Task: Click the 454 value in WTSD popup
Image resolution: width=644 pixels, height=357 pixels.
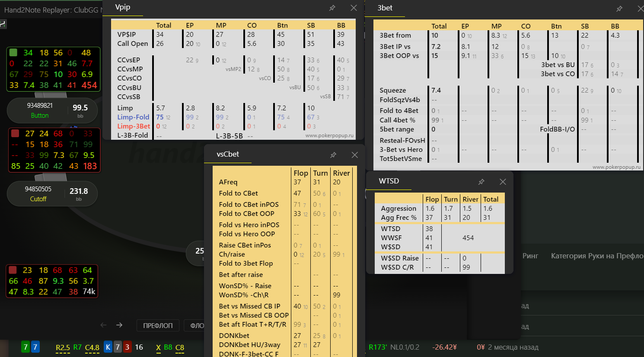Action: coord(468,238)
